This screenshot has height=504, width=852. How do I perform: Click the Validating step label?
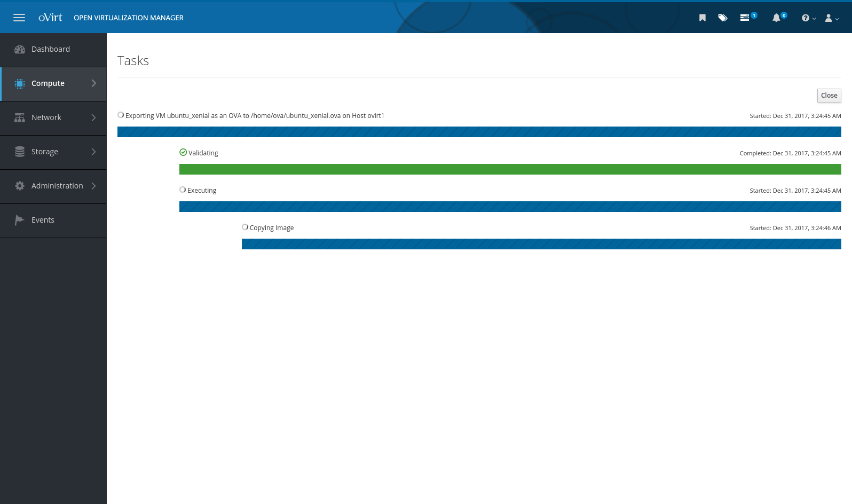[203, 153]
